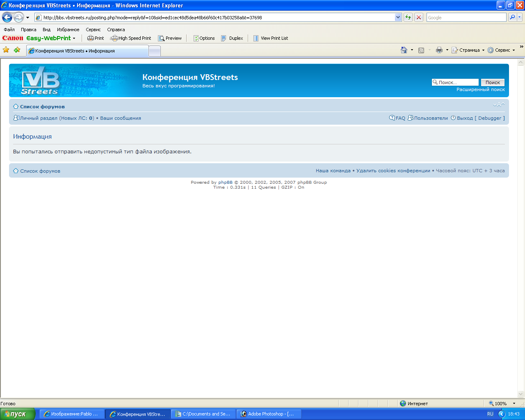Click High Speed Print toolbar button
Viewport: 525px width, 420px height.
tap(131, 38)
